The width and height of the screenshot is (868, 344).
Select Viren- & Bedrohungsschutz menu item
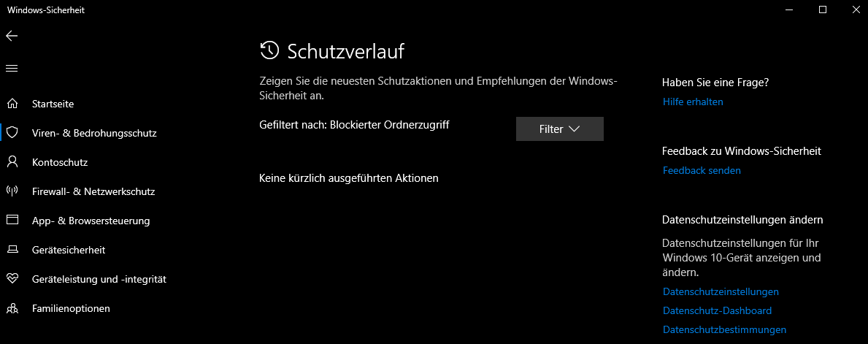(x=94, y=134)
